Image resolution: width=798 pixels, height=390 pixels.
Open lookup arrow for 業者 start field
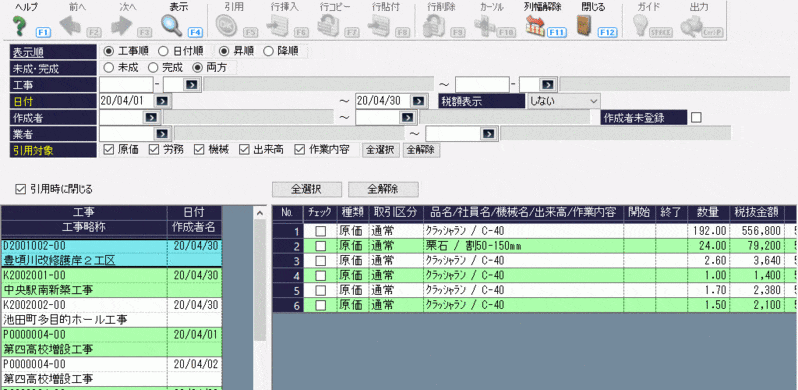162,133
